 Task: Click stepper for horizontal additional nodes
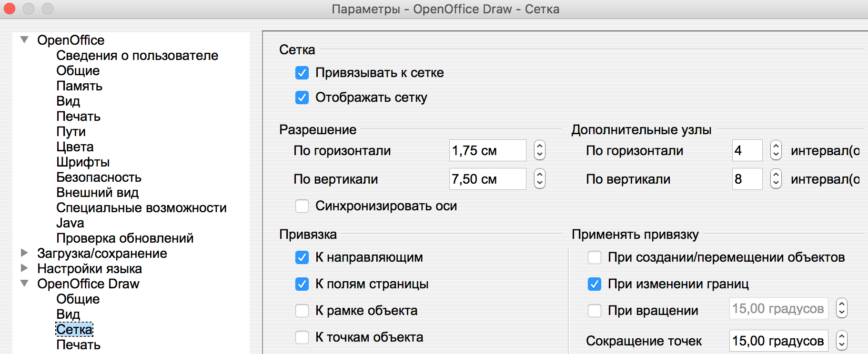pyautogui.click(x=776, y=150)
